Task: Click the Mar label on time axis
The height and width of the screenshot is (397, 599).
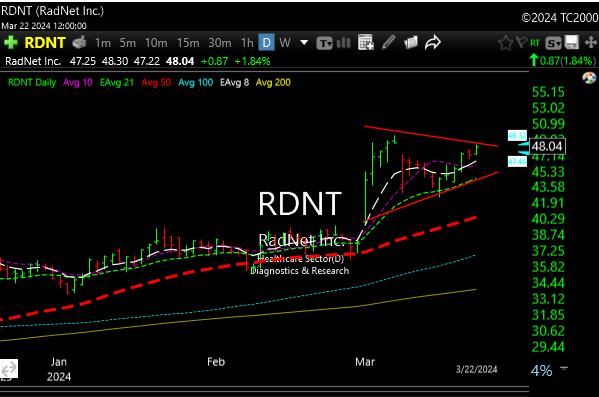Action: point(365,362)
